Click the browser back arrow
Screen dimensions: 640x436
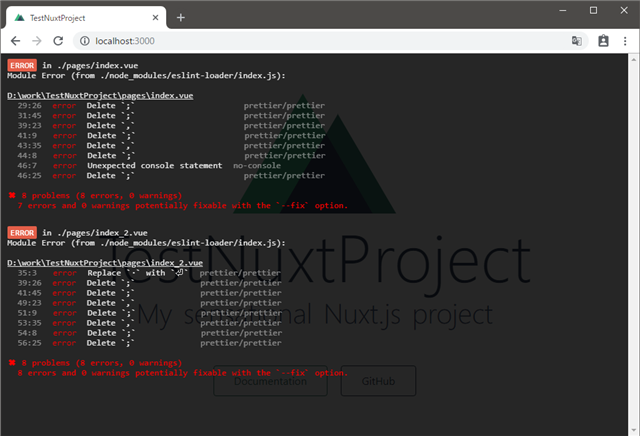(16, 41)
